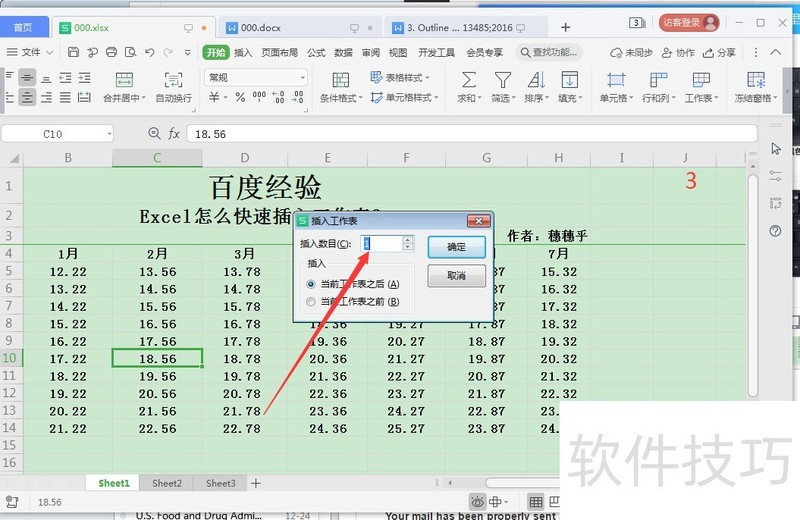Open the AutoSum (求和) tool
The width and height of the screenshot is (800, 520).
pos(468,87)
